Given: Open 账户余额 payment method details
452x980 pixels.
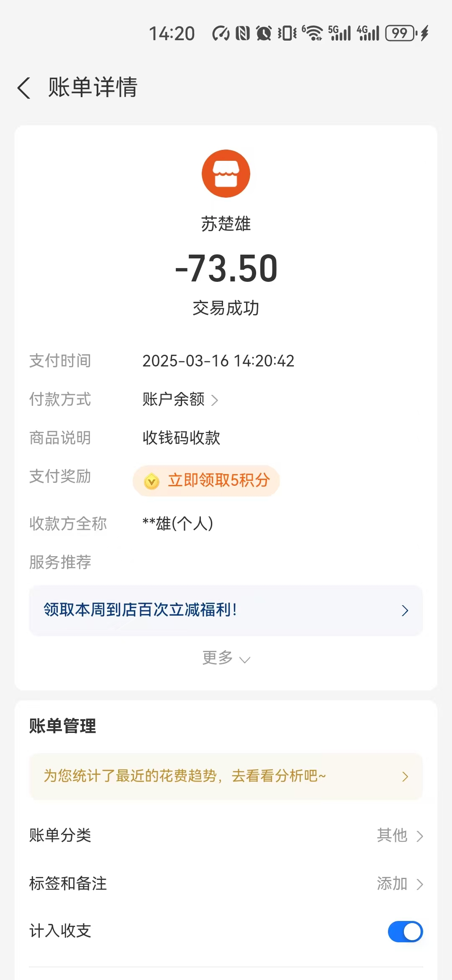Looking at the screenshot, I should [180, 400].
